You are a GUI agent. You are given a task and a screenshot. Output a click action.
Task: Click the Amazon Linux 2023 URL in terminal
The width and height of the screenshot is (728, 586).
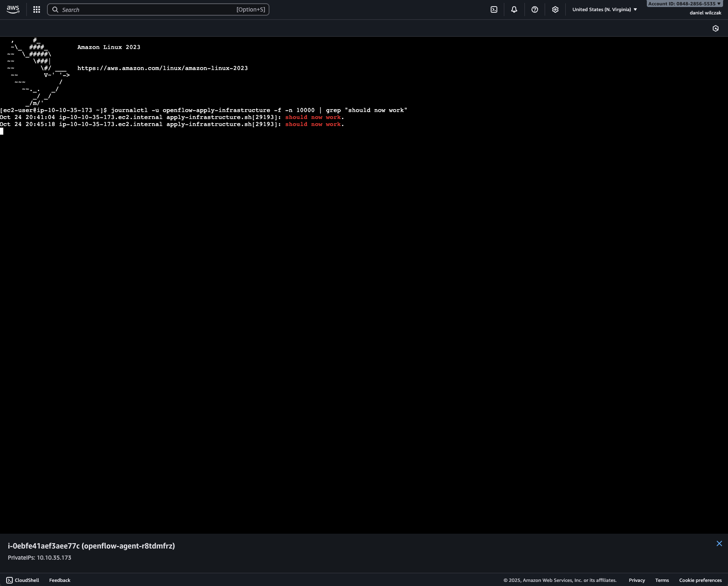(x=162, y=68)
